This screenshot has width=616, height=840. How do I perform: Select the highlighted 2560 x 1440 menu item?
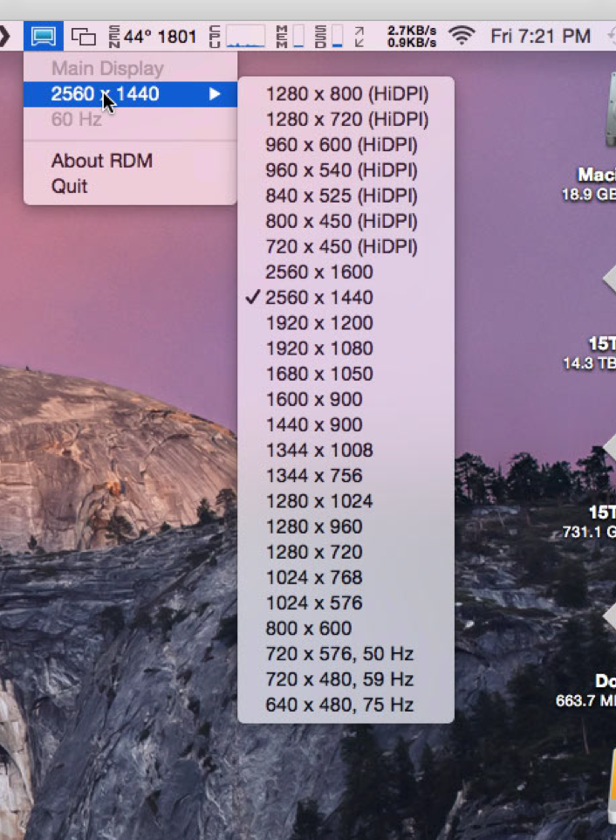click(131, 94)
